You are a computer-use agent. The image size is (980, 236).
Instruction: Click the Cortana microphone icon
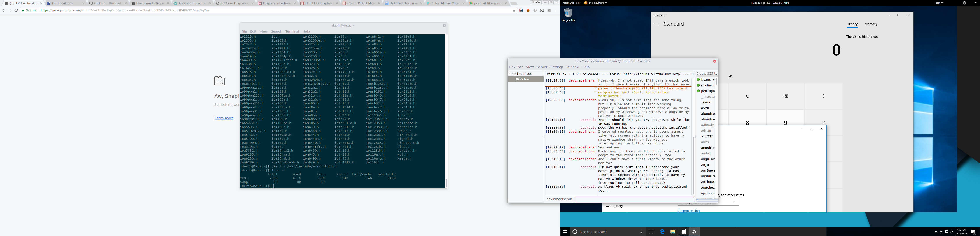click(x=641, y=231)
